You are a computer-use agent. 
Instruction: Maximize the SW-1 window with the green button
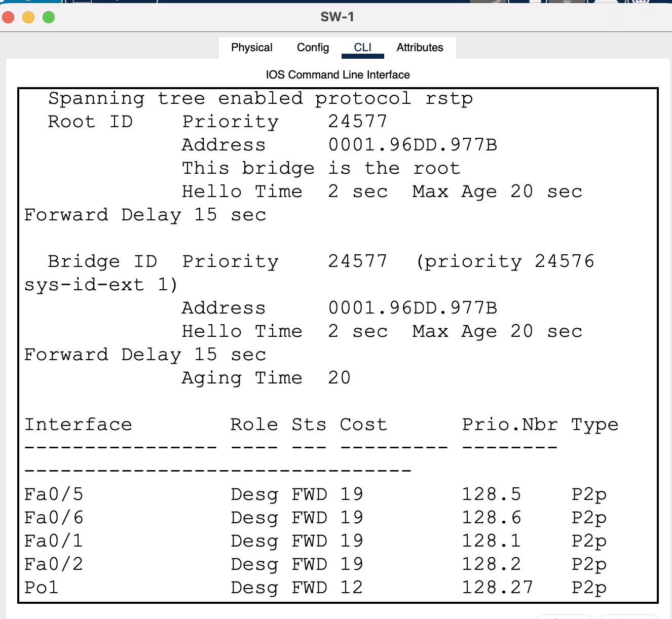tap(49, 17)
